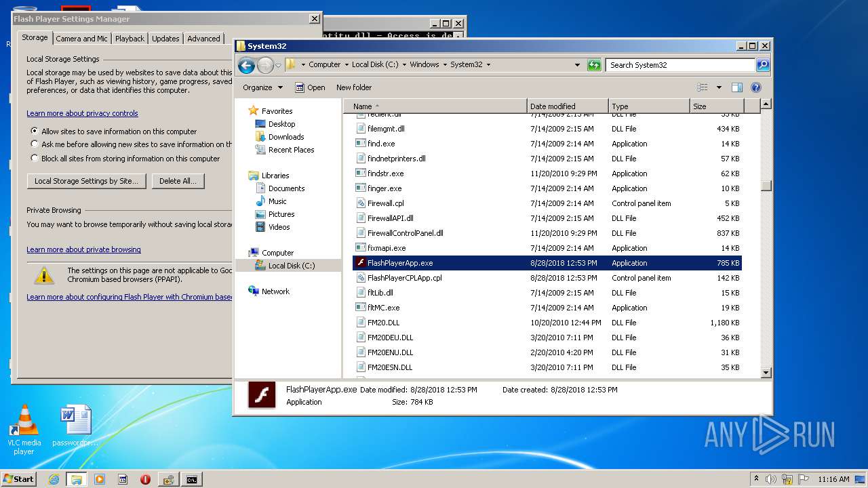Expand the address bar history dropdown
The height and width of the screenshot is (488, 868).
[x=577, y=65]
